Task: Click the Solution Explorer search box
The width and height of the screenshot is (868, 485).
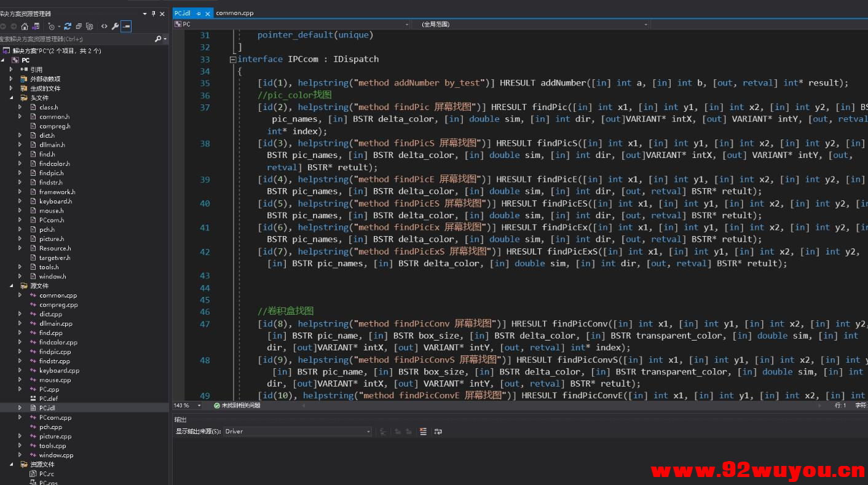Action: pos(74,38)
